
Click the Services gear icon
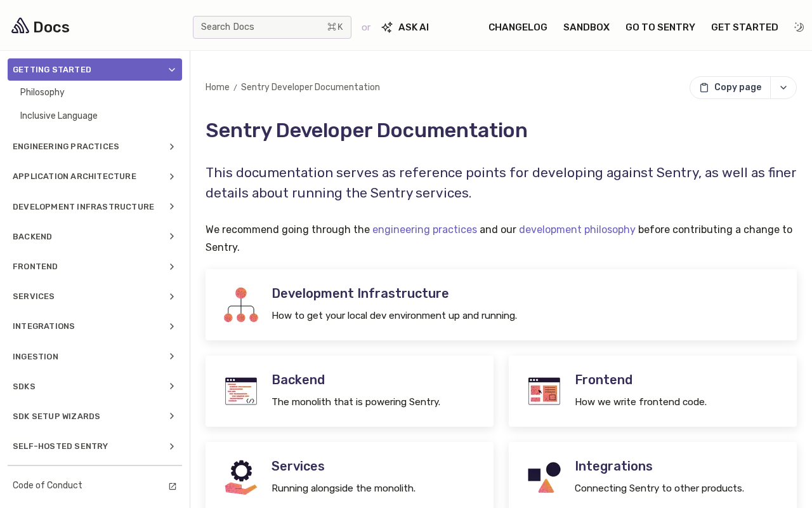(241, 478)
